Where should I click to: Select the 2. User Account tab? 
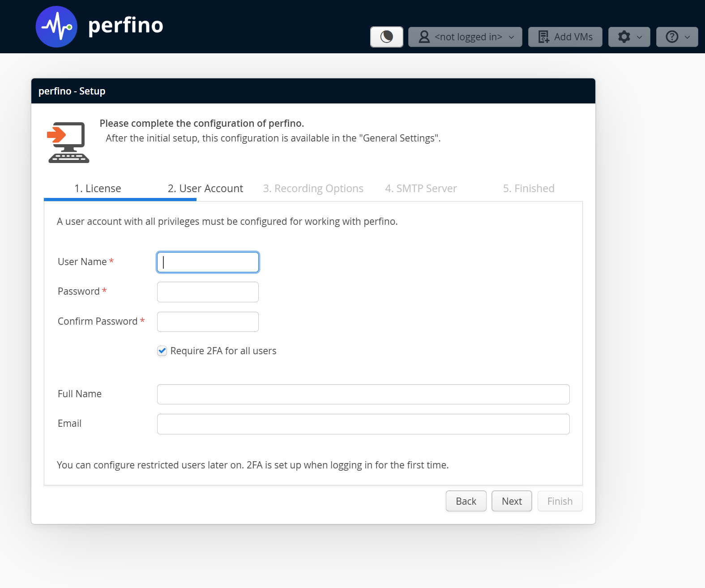pyautogui.click(x=205, y=189)
